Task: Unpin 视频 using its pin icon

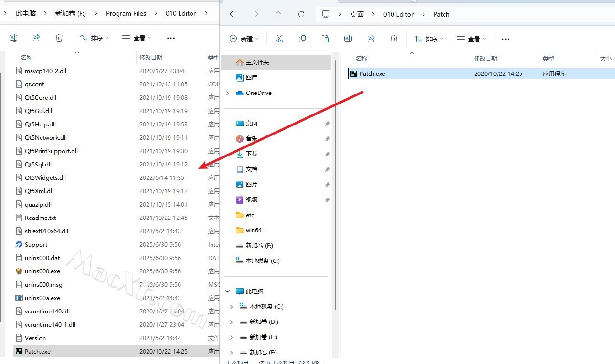Action: point(327,200)
